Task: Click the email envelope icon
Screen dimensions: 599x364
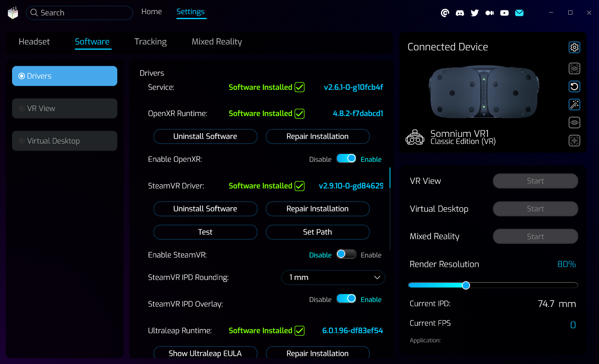Action: [519, 13]
